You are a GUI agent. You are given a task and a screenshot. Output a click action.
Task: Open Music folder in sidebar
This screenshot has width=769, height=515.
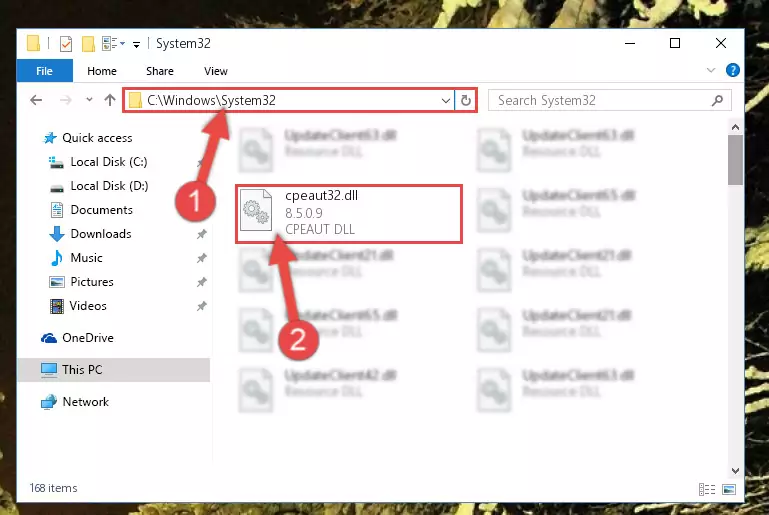86,258
